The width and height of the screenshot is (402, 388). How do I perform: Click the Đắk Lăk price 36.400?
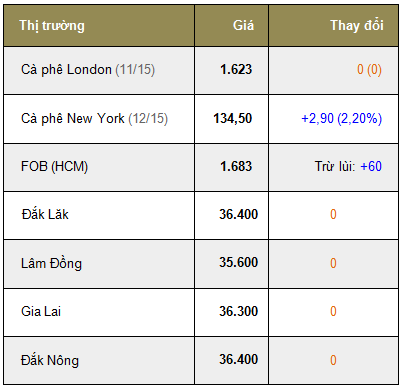coord(239,214)
